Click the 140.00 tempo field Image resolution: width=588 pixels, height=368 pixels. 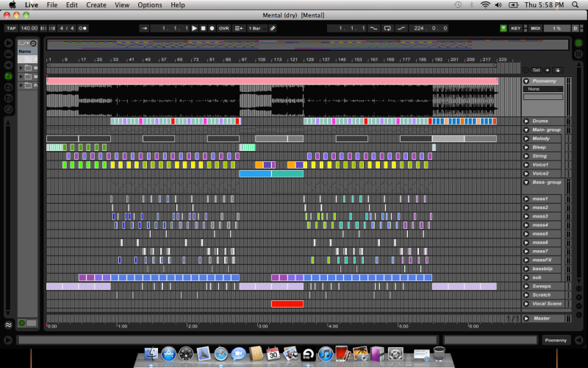pyautogui.click(x=29, y=28)
